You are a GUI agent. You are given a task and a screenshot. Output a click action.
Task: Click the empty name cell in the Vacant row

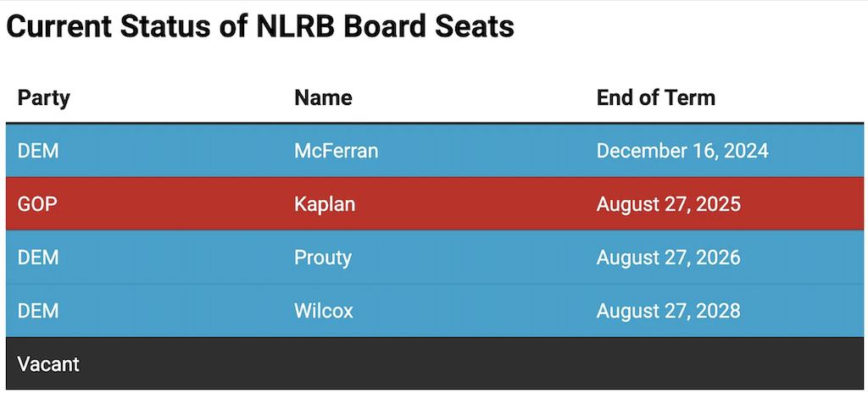point(424,364)
